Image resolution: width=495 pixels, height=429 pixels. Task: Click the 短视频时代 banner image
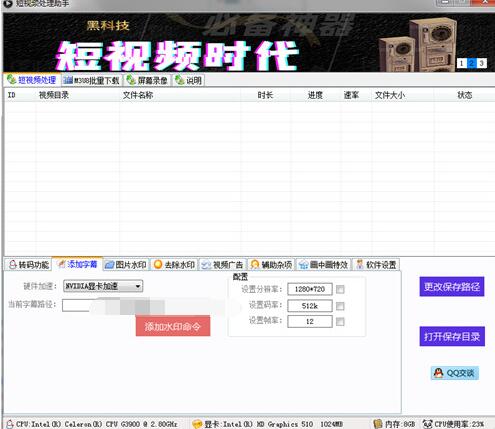point(249,42)
